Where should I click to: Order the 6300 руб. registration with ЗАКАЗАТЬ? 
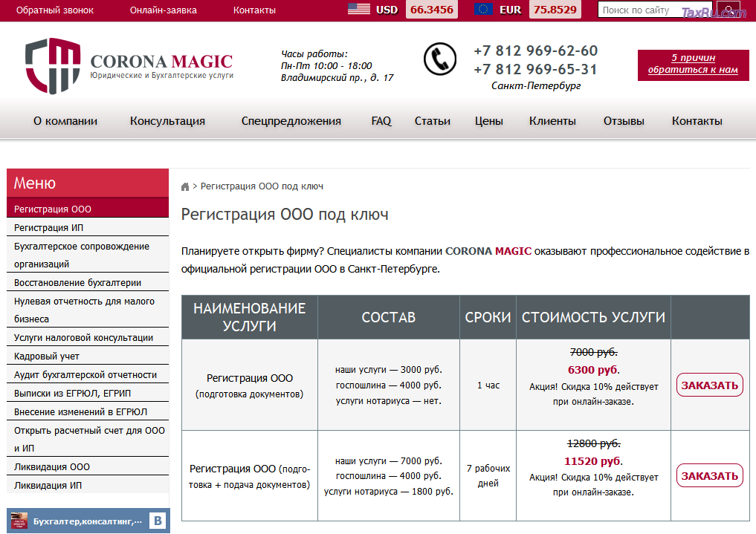709,385
